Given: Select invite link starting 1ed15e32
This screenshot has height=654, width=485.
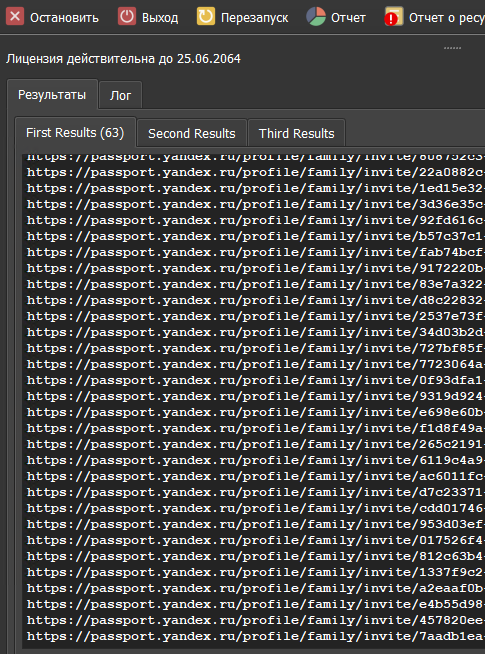Looking at the screenshot, I should pyautogui.click(x=256, y=188).
